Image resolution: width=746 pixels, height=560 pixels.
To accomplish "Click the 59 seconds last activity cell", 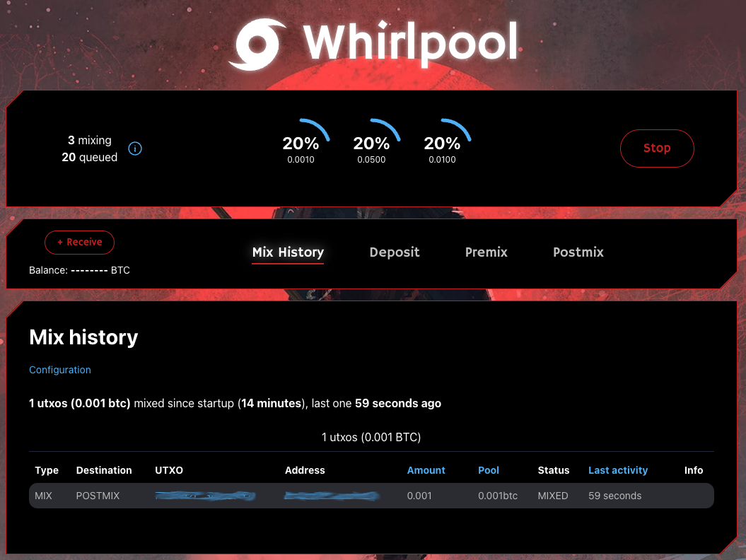I will click(x=614, y=496).
